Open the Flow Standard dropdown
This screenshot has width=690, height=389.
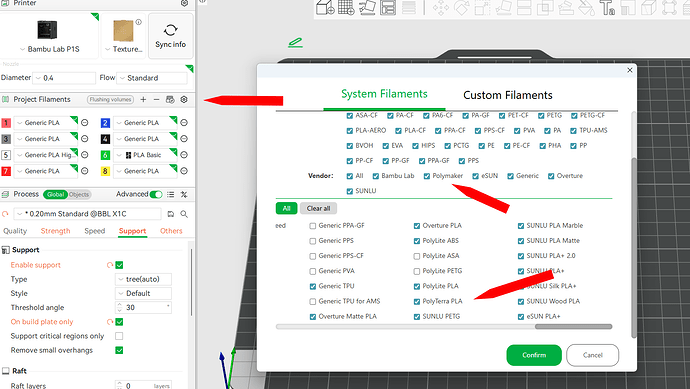[x=152, y=78]
